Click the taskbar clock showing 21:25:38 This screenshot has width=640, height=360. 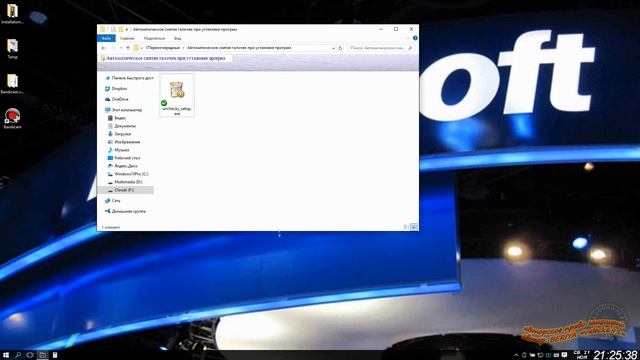[x=615, y=355]
